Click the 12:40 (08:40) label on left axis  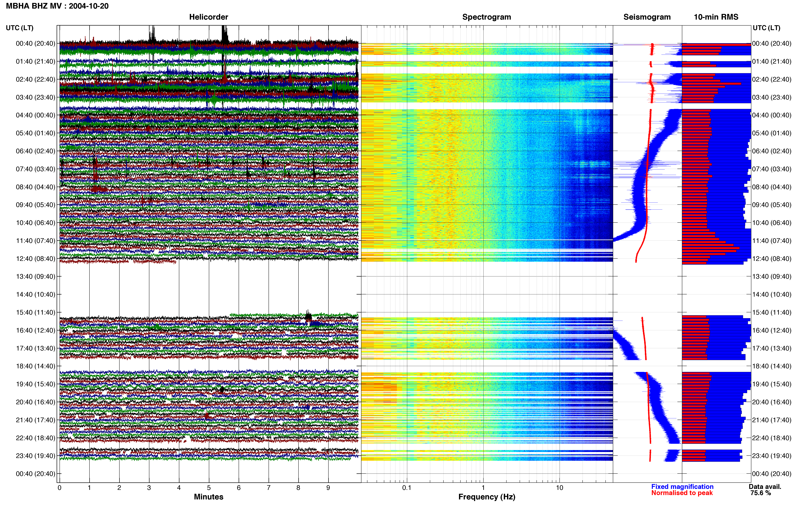click(x=35, y=259)
